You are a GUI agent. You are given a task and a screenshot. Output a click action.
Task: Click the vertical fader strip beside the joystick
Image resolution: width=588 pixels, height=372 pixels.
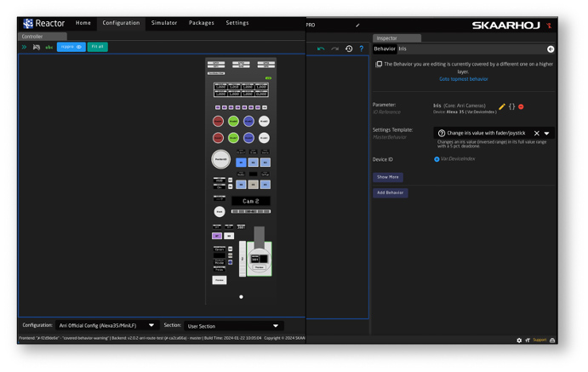tap(243, 259)
